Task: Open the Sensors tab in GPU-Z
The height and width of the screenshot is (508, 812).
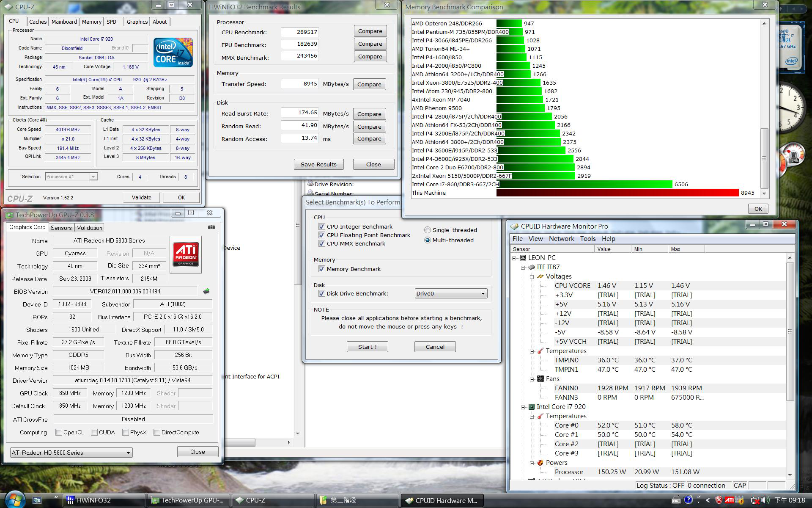Action: [61, 228]
